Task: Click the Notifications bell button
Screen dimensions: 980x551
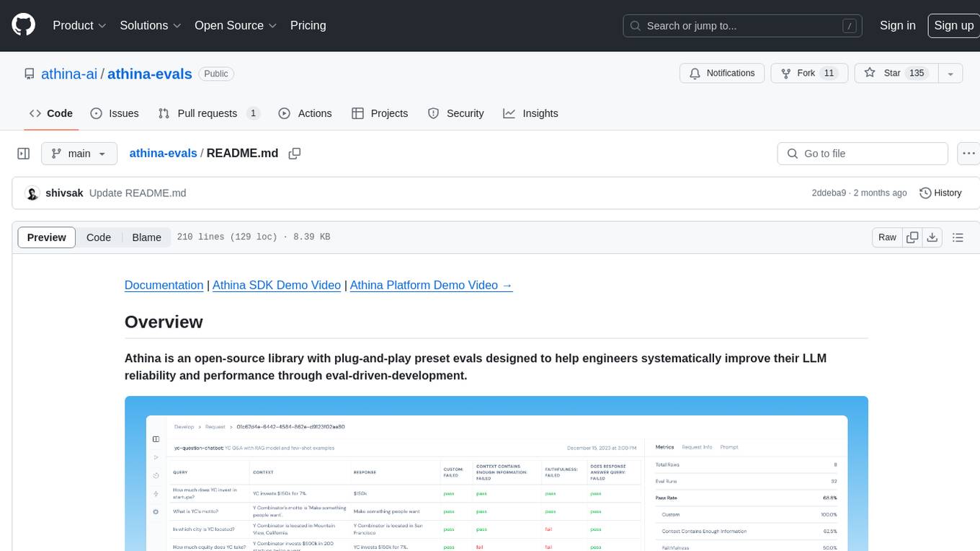Action: 722,74
